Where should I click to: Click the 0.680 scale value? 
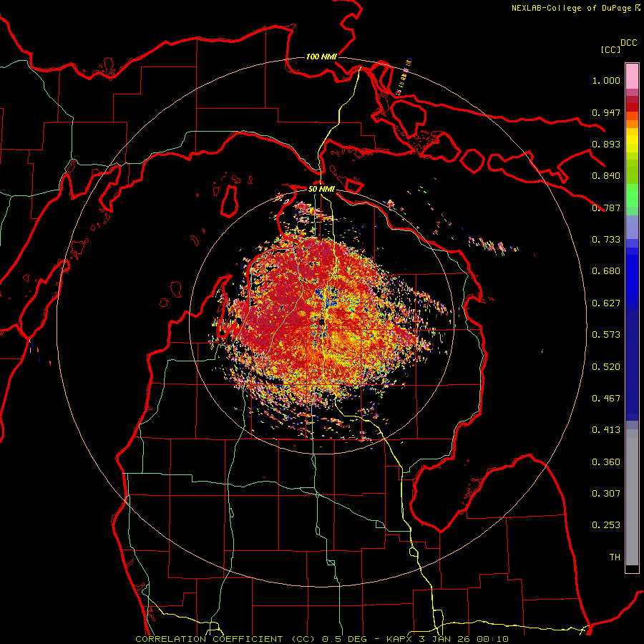606,271
